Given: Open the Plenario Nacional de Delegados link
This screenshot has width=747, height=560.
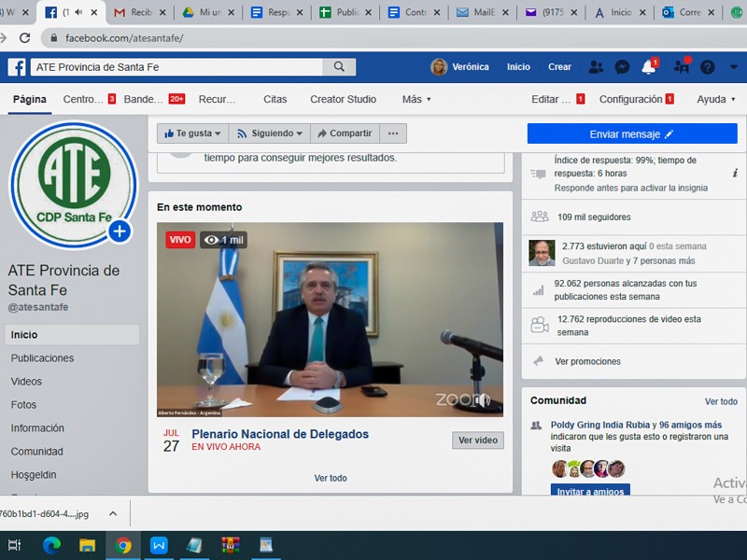Looking at the screenshot, I should click(280, 434).
